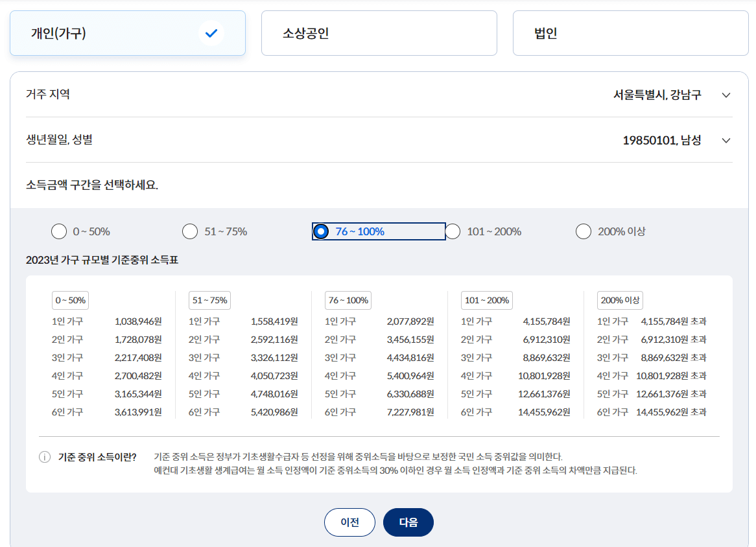Select the 101~200% income bracket radio button
Screen dimensions: 756x547
coord(452,231)
